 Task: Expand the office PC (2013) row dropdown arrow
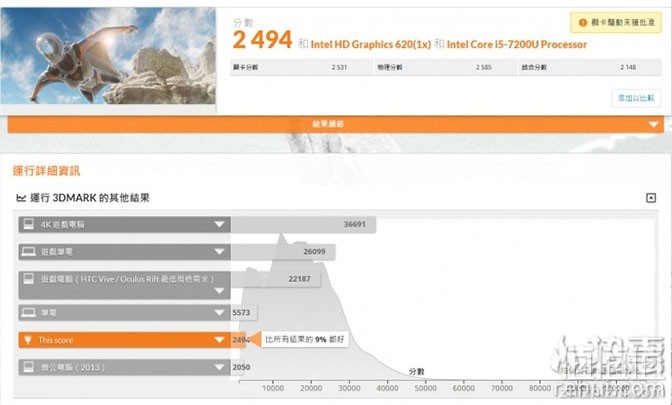pos(219,367)
